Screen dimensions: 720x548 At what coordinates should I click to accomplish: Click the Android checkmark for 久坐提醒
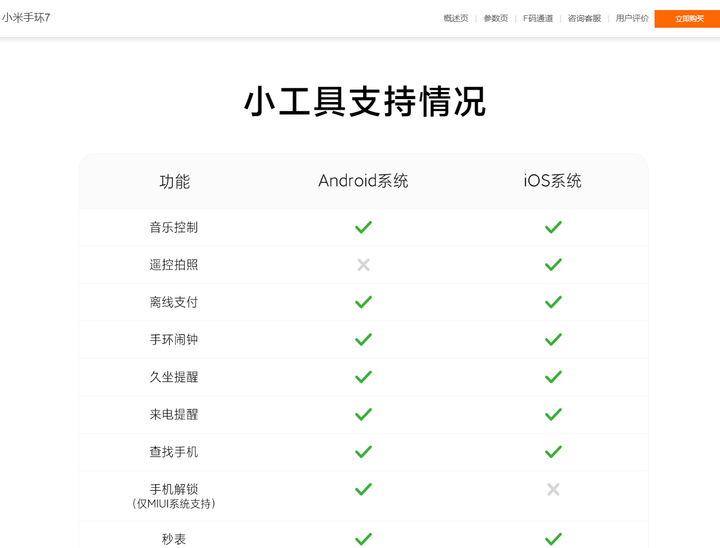pyautogui.click(x=363, y=377)
